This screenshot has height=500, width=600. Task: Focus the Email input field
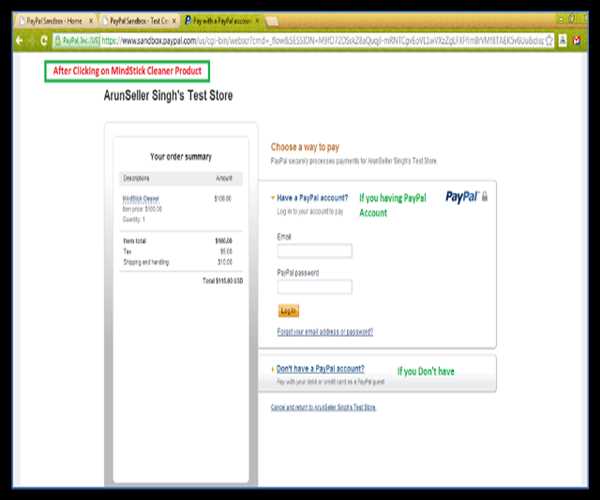[x=314, y=251]
